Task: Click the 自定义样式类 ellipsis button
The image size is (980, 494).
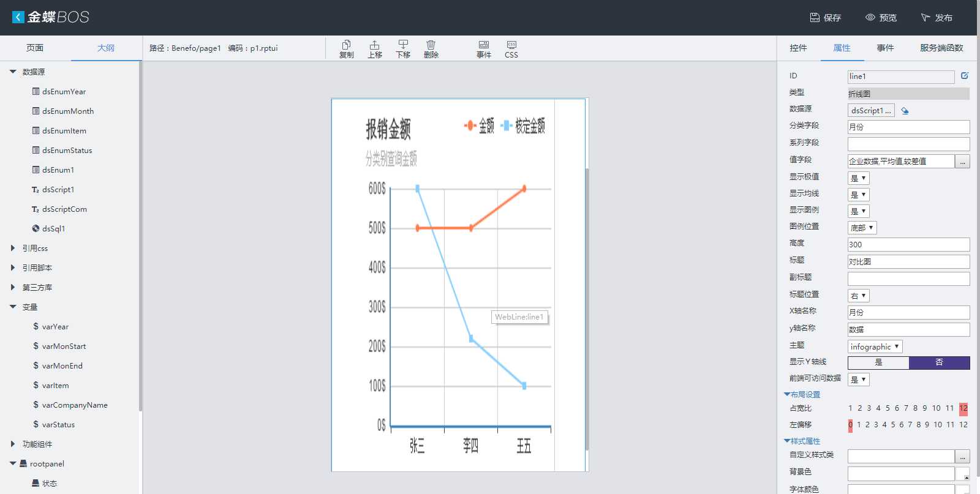Action: [963, 456]
